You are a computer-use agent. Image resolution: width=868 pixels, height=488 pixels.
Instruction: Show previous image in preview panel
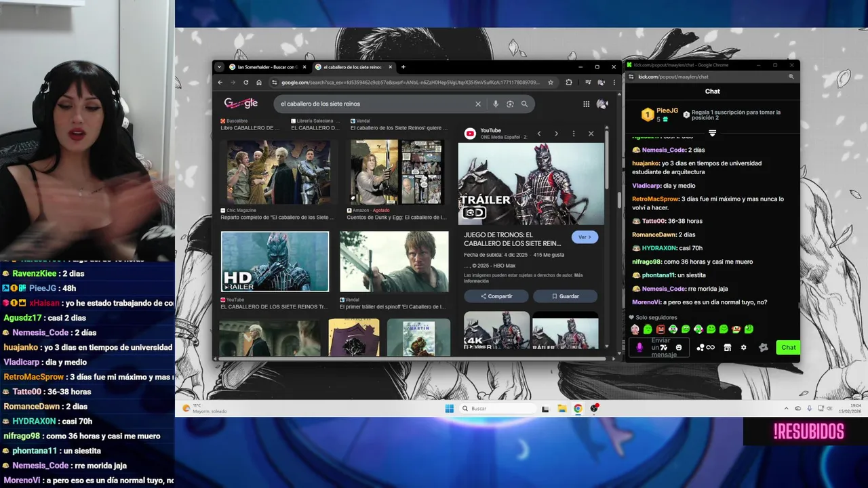[539, 134]
